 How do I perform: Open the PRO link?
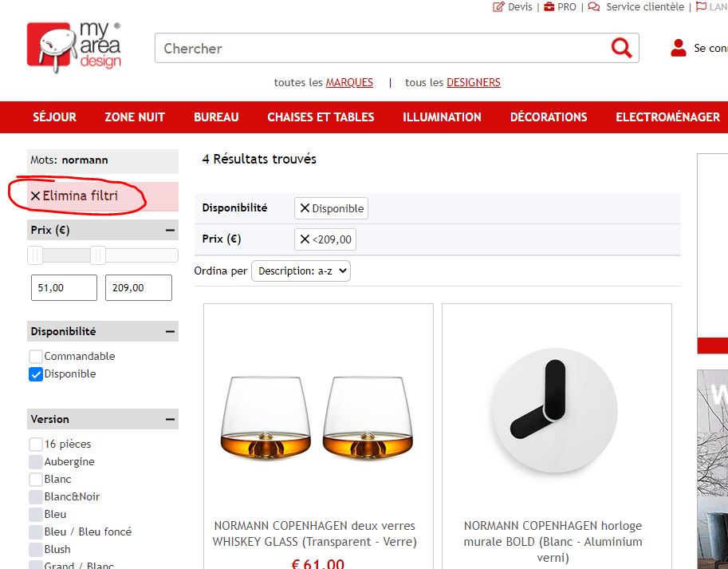[567, 7]
